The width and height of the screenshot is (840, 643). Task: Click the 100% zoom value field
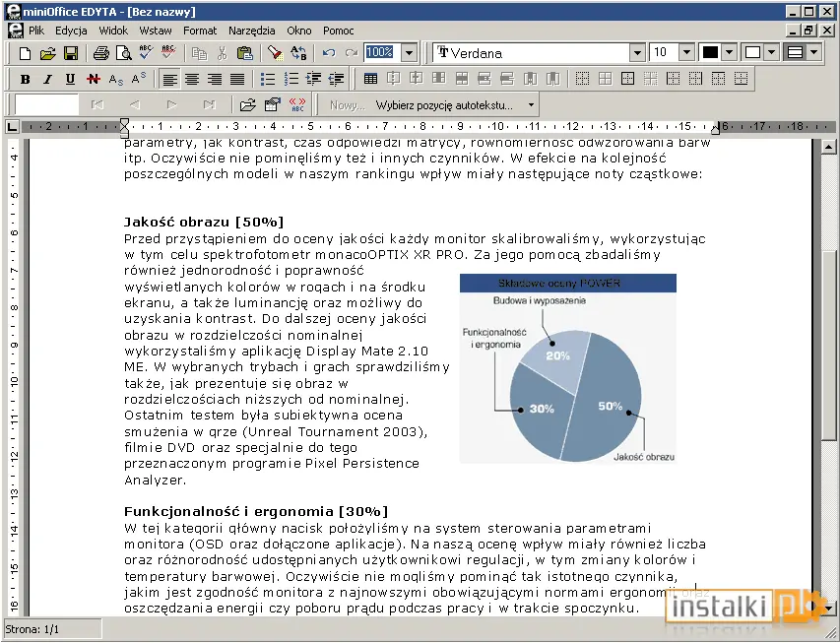tap(382, 52)
